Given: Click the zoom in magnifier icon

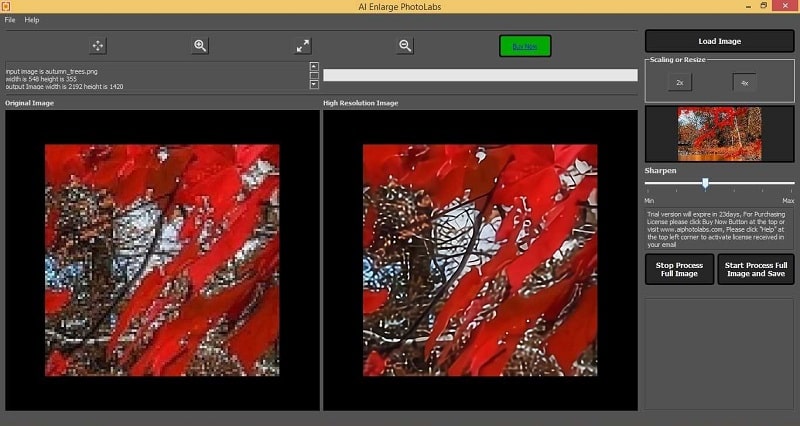Looking at the screenshot, I should [200, 46].
